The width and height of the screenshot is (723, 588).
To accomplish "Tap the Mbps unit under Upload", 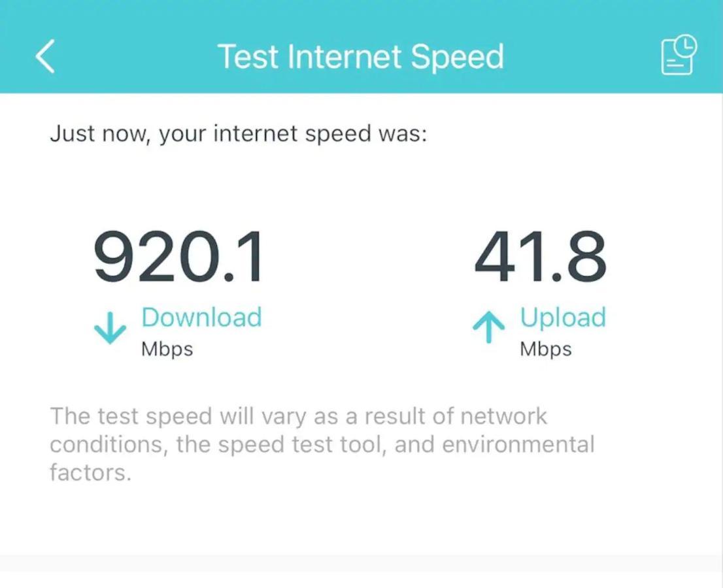I will pyautogui.click(x=546, y=349).
